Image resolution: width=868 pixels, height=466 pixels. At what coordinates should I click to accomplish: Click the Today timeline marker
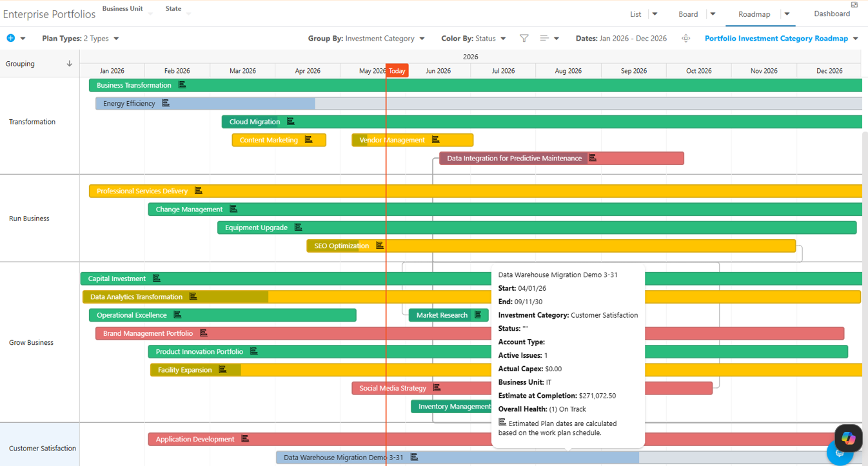(397, 71)
